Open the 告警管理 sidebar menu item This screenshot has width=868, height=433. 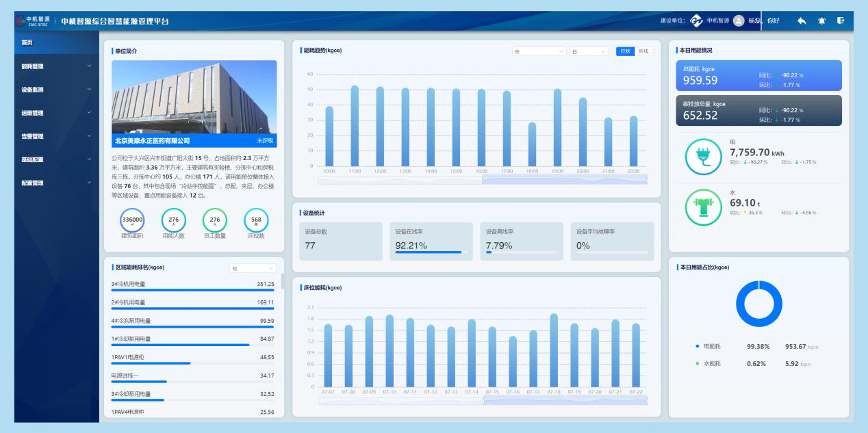click(56, 136)
